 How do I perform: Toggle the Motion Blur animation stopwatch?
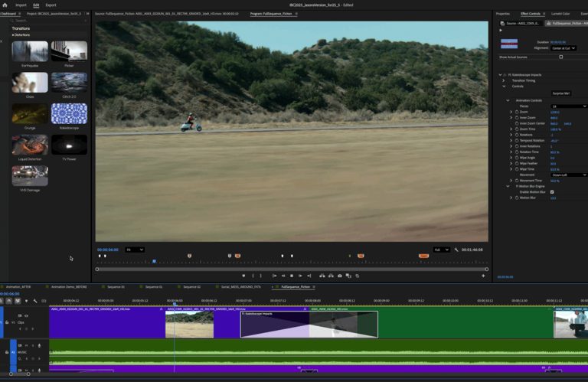point(517,198)
